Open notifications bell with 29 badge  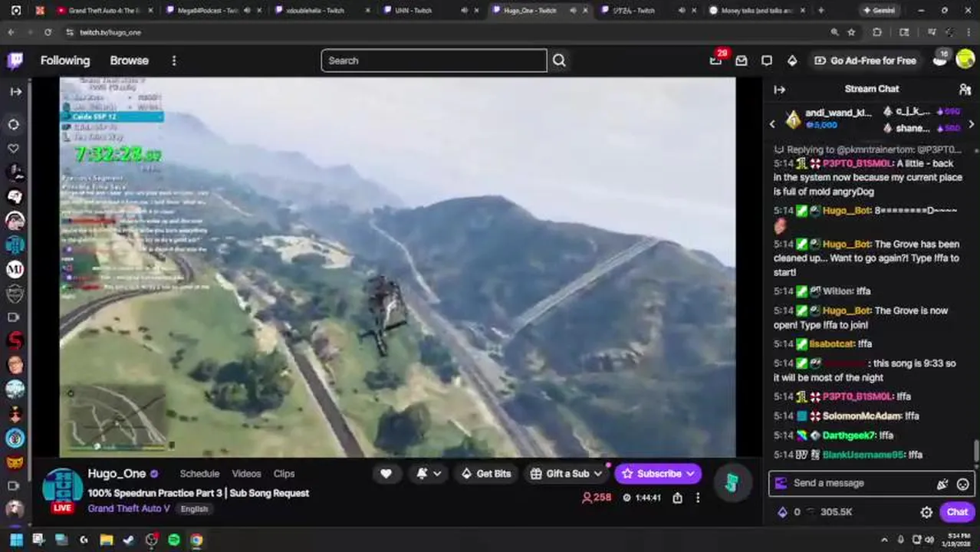point(716,60)
